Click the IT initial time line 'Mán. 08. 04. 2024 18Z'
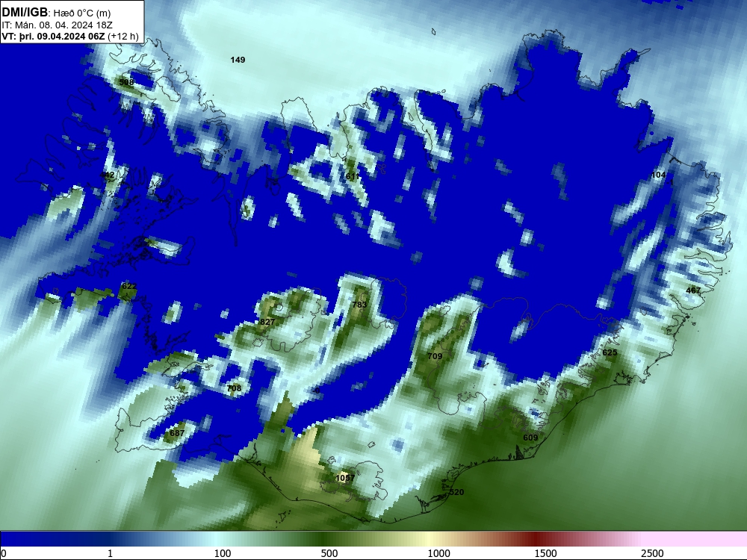 coord(63,25)
